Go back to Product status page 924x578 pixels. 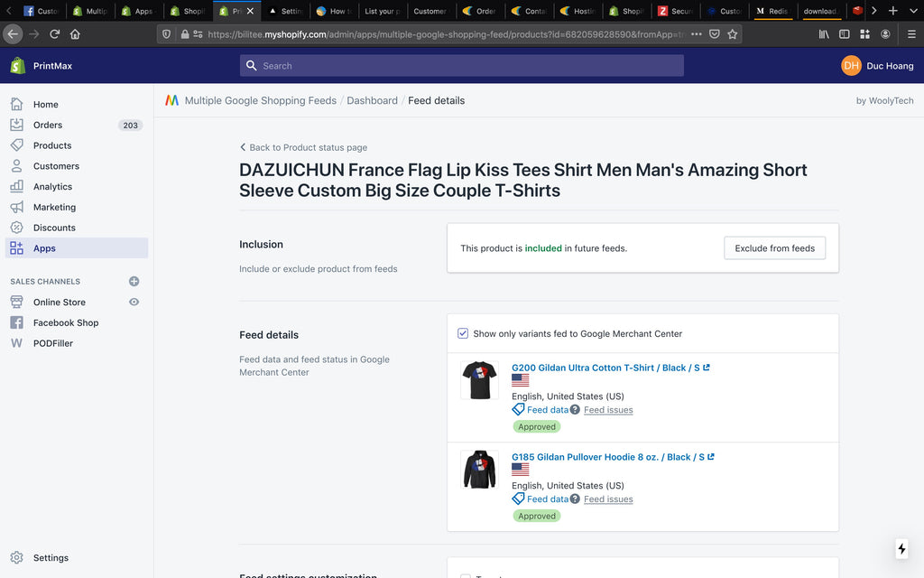coord(303,147)
